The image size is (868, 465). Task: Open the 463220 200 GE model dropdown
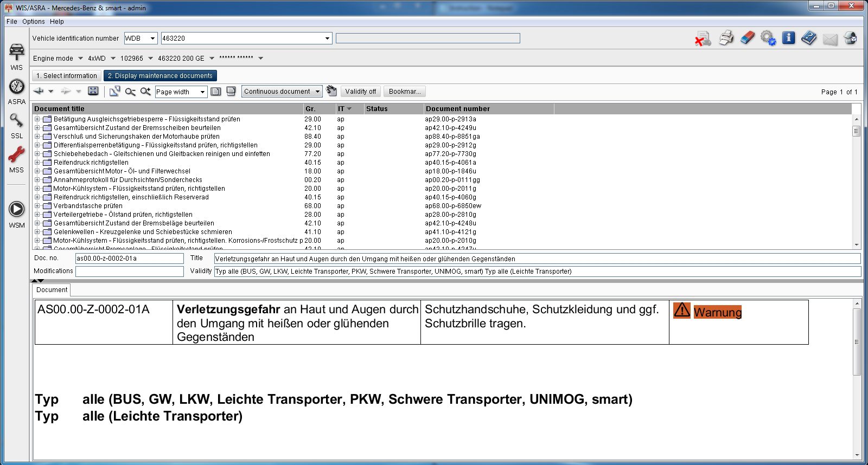tap(212, 59)
